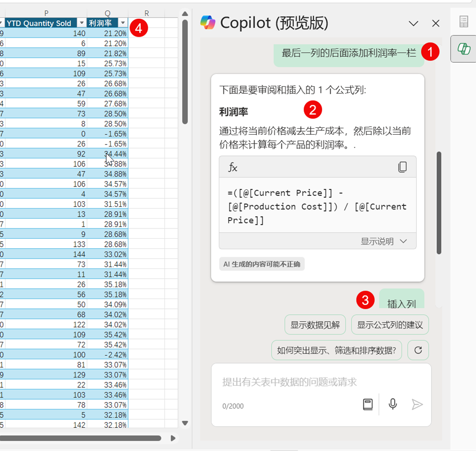Select the quantity cell with value 133

(46, 244)
